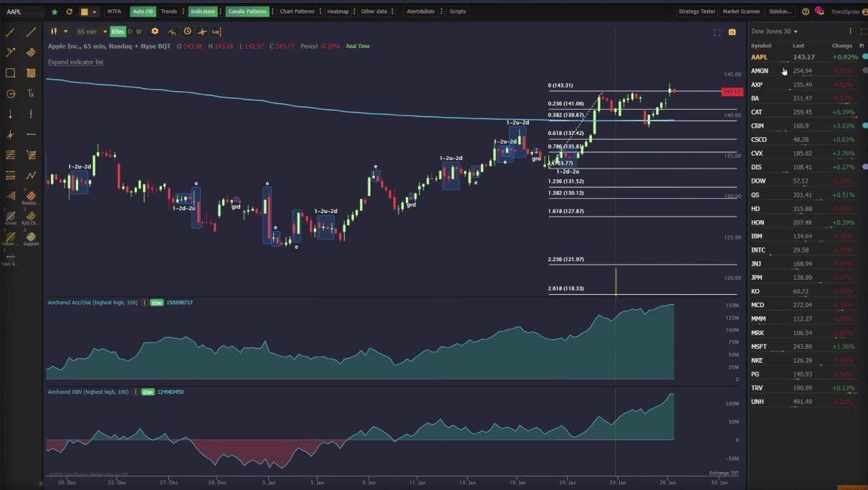Open the candlestick chart type dropdown
This screenshot has width=868, height=490.
59,32
